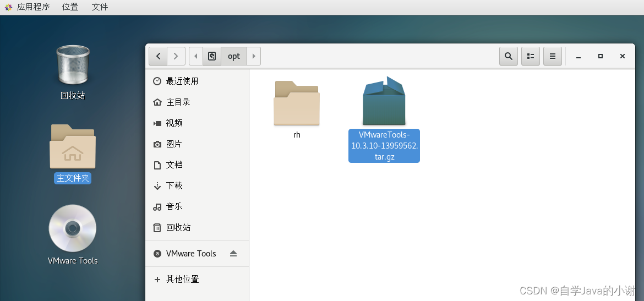
Task: Click the path bar left scroll triangle
Action: (x=196, y=56)
